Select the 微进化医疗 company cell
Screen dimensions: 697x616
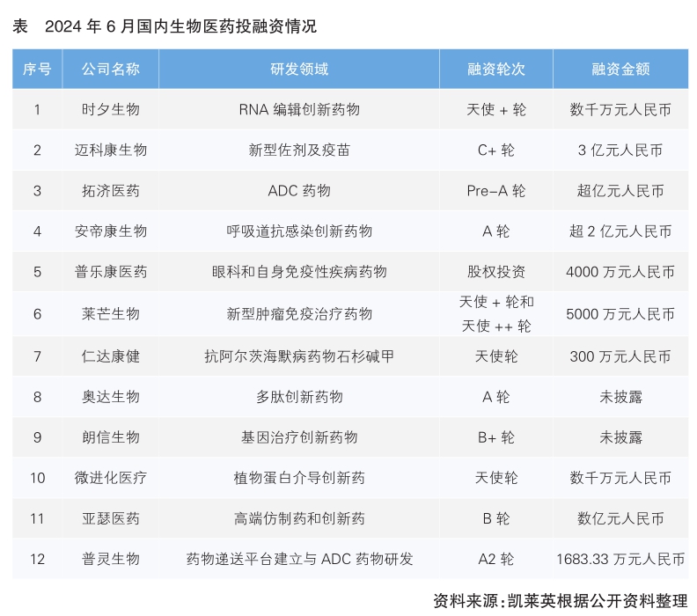[110, 478]
